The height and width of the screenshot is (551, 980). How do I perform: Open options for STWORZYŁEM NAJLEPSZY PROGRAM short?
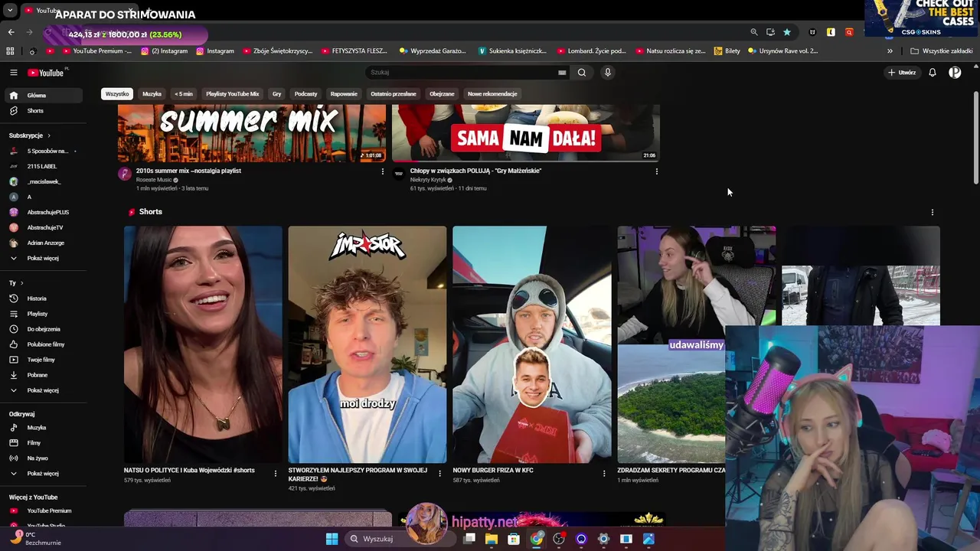coord(439,474)
